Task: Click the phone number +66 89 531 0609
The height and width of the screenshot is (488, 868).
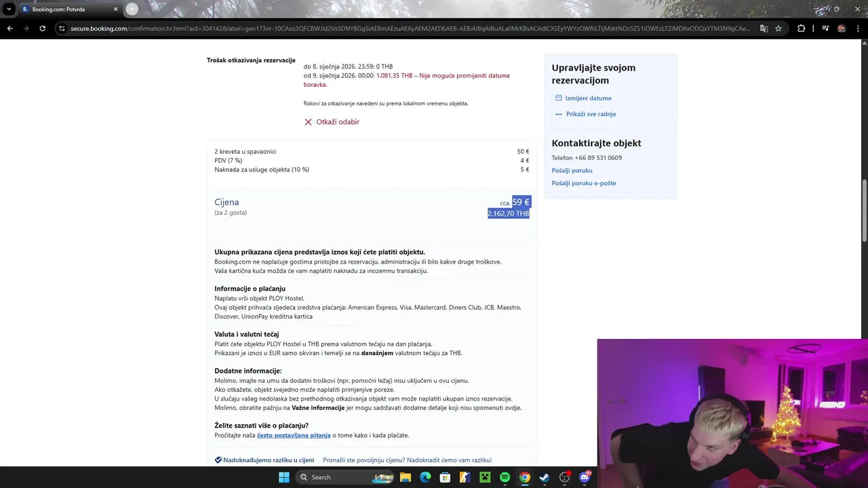Action: pos(598,158)
